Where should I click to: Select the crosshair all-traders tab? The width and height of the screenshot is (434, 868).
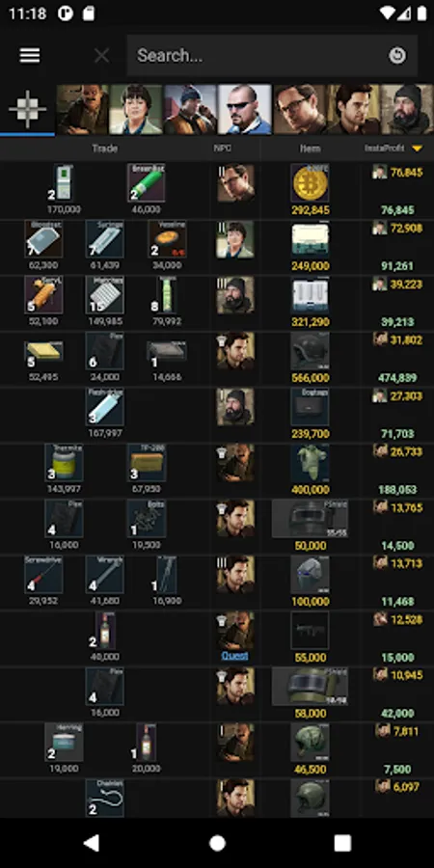coord(27,109)
